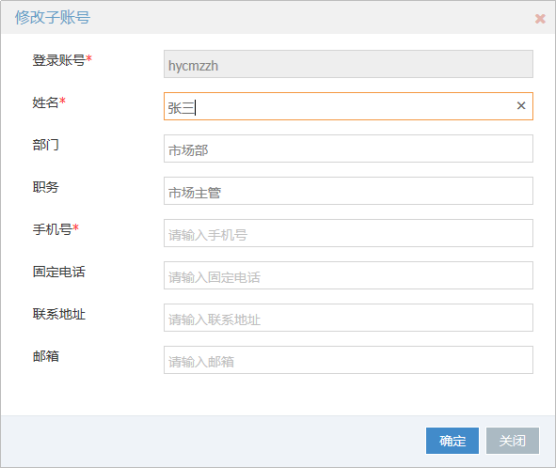The image size is (556, 469).
Task: Click the 邮箱 label text
Action: click(x=46, y=356)
